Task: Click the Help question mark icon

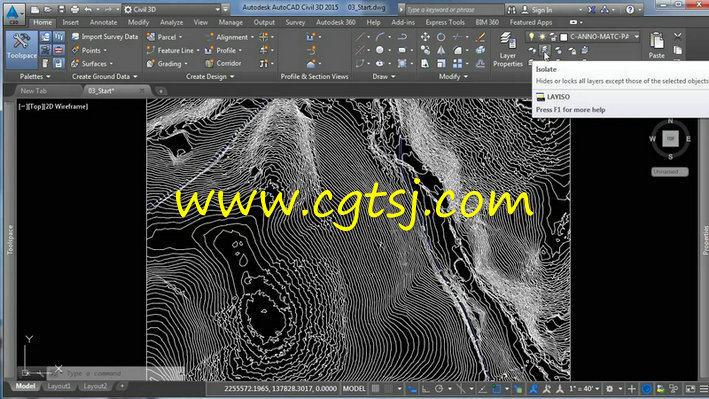Action: coord(630,10)
